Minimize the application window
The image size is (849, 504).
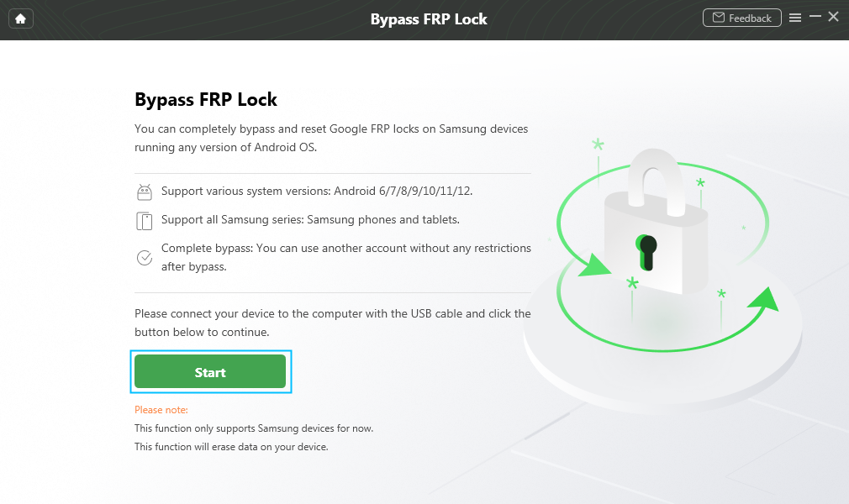(815, 18)
